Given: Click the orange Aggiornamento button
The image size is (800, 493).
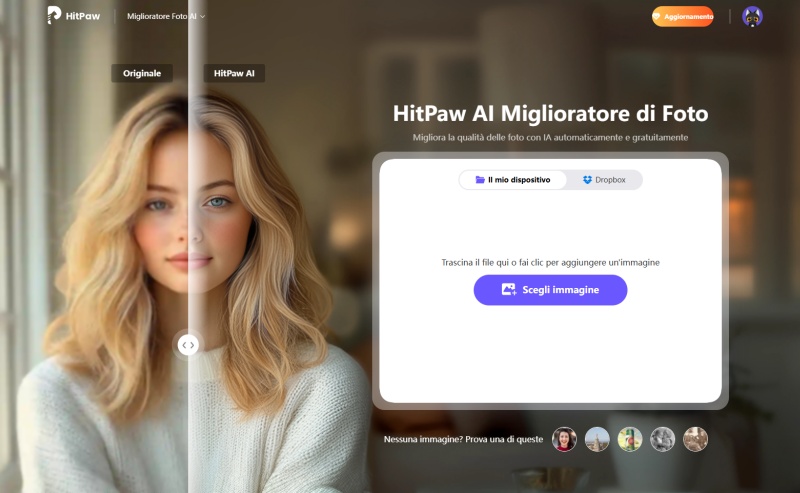Looking at the screenshot, I should (x=683, y=16).
